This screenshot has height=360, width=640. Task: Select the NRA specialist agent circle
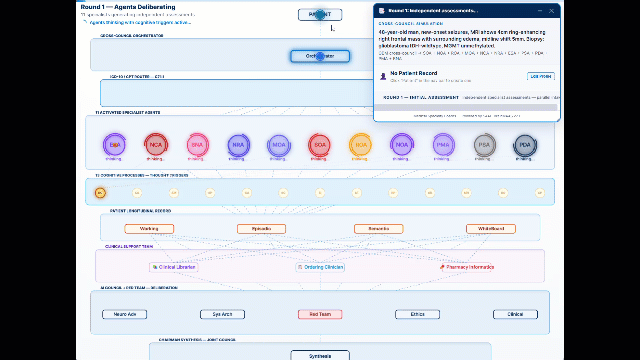click(238, 145)
